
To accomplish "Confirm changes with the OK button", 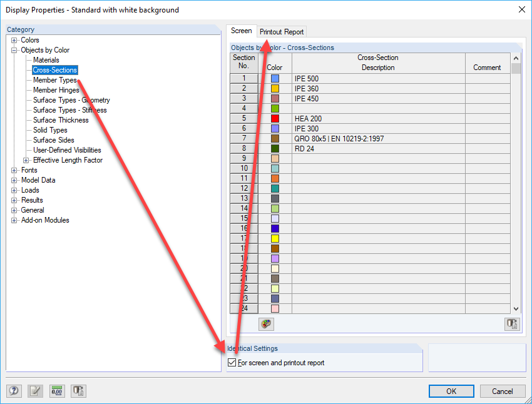I will tap(451, 390).
